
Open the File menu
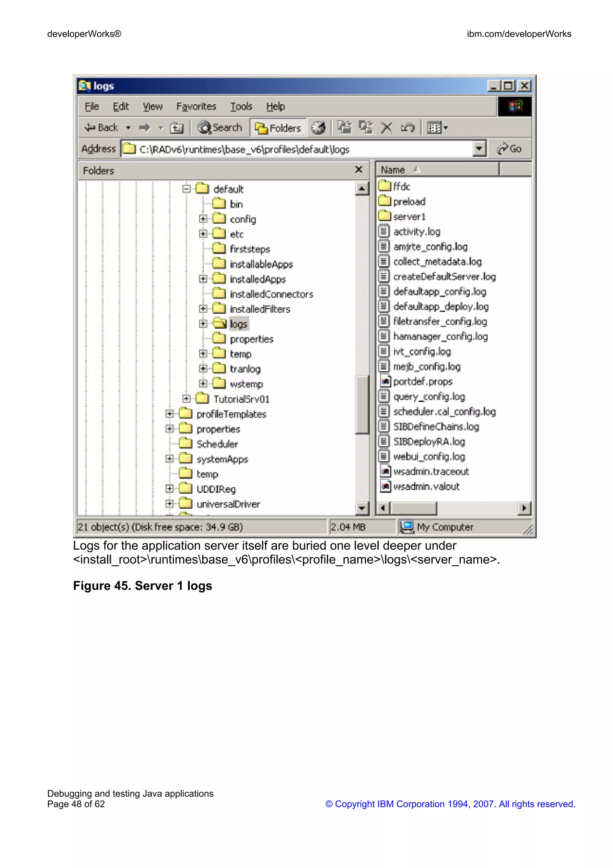point(92,107)
